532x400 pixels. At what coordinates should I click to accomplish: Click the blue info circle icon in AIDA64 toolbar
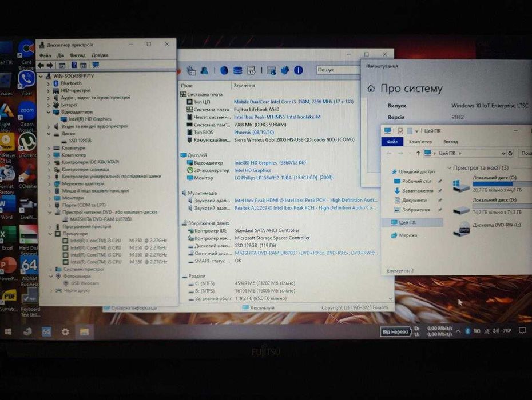tap(298, 70)
